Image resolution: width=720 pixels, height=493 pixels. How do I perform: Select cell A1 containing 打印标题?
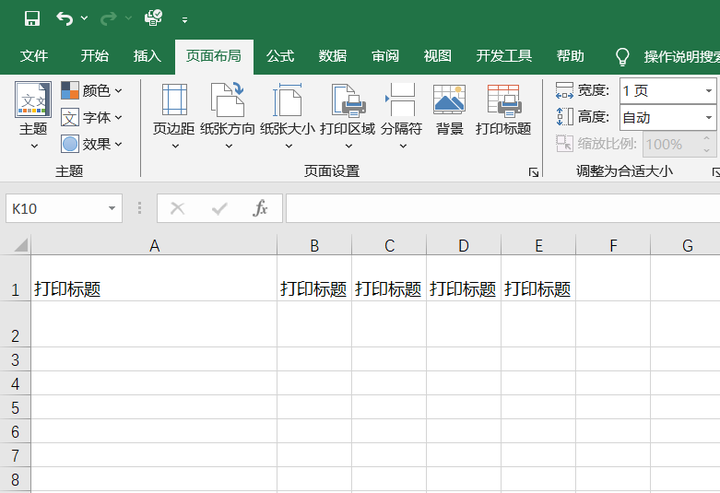154,278
